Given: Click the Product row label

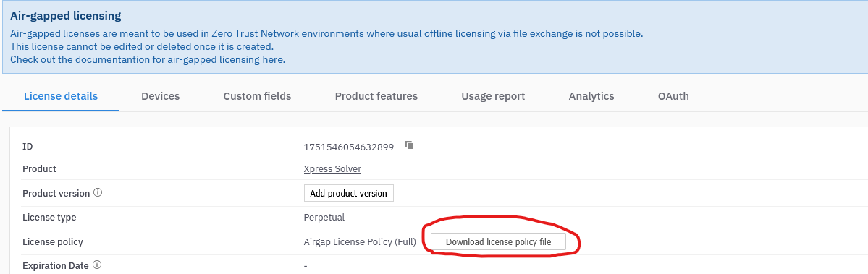Looking at the screenshot, I should (x=39, y=168).
